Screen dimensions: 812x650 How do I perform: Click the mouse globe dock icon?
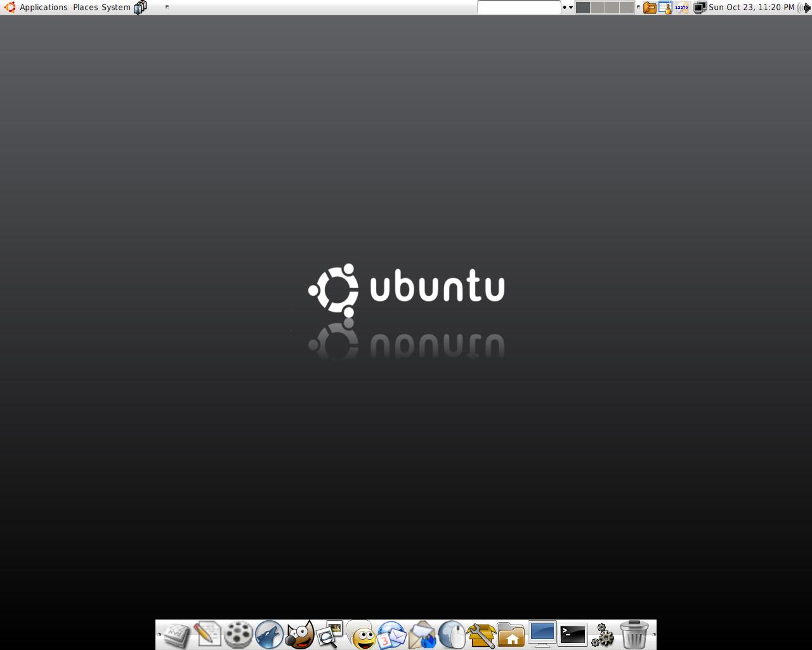452,635
